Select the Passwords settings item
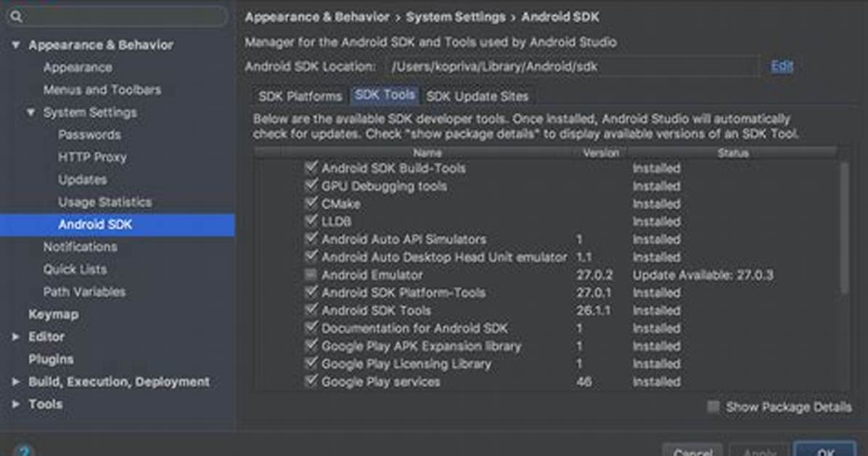The width and height of the screenshot is (868, 456). (x=90, y=134)
